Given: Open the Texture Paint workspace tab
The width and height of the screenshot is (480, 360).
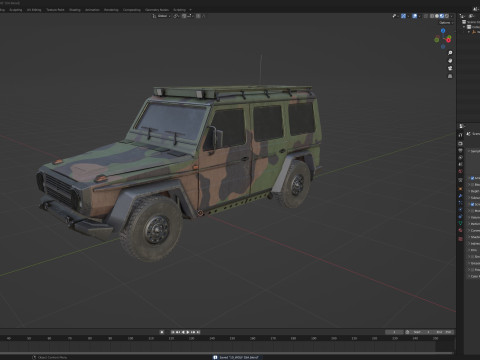Looking at the screenshot, I should click(55, 10).
